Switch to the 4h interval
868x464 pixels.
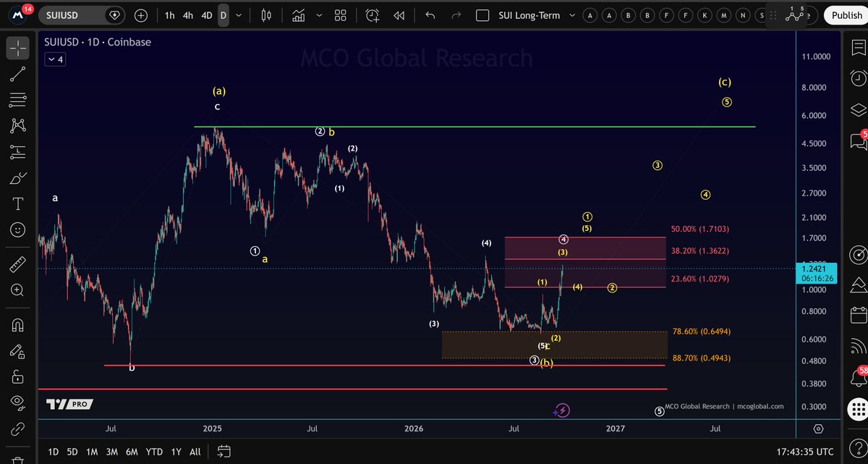pos(187,15)
